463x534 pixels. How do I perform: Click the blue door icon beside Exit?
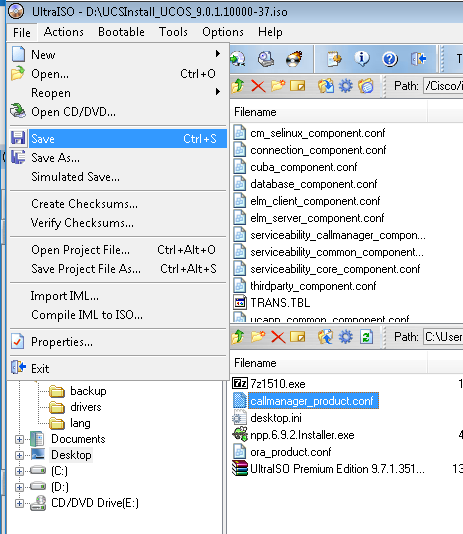point(18,367)
